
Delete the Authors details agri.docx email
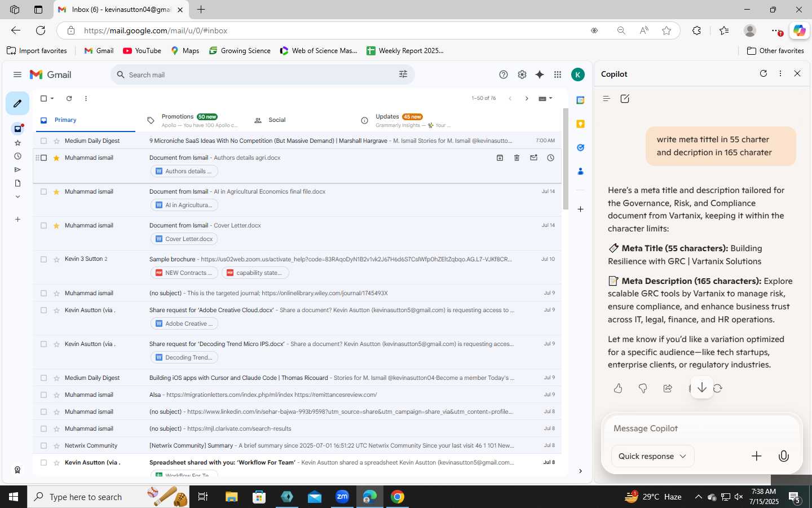517,158
